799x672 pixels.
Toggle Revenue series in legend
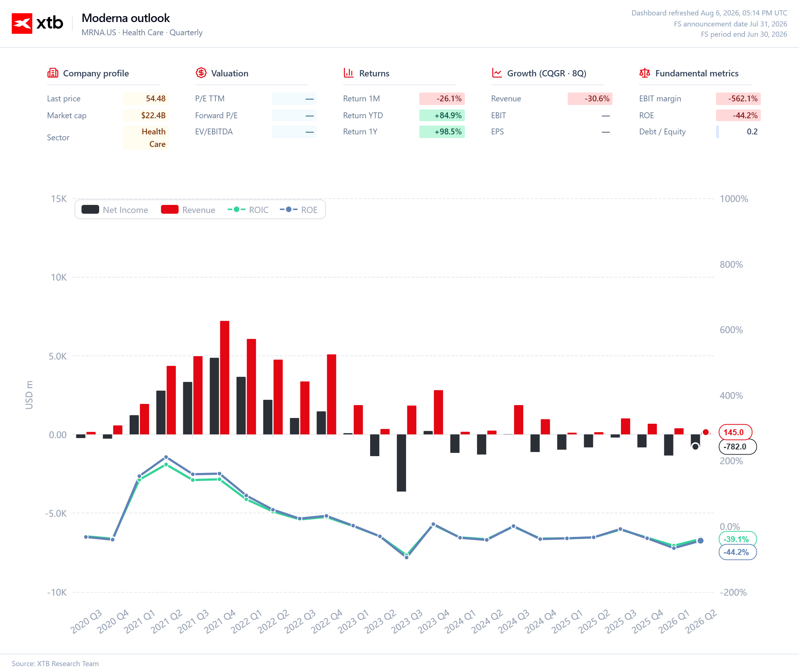click(188, 210)
